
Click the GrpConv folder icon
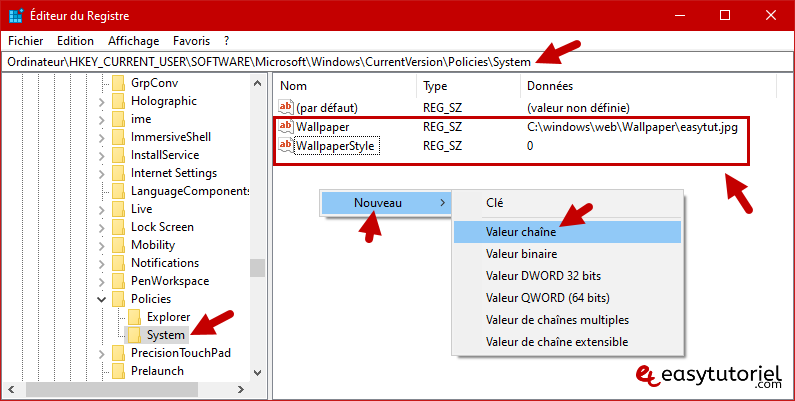[118, 83]
